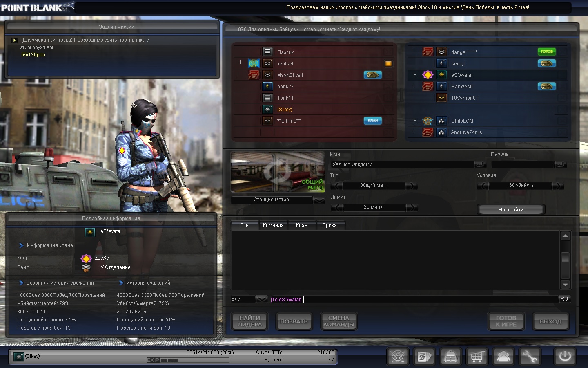This screenshot has width=588, height=368.
Task: Switch to the Все chat tab
Action: click(245, 225)
